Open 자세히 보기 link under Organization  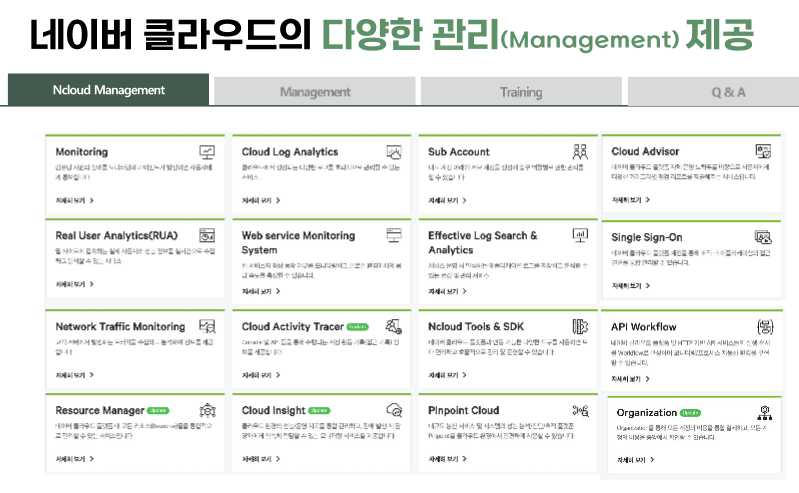pyautogui.click(x=636, y=460)
